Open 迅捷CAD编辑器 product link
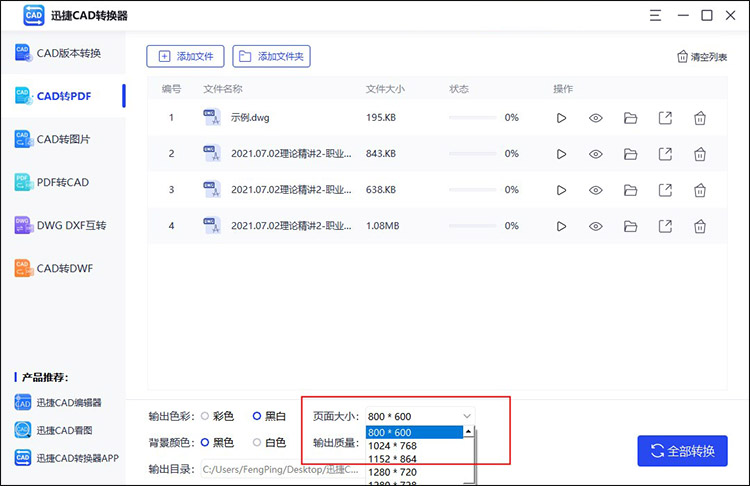This screenshot has height=486, width=750. pyautogui.click(x=58, y=403)
